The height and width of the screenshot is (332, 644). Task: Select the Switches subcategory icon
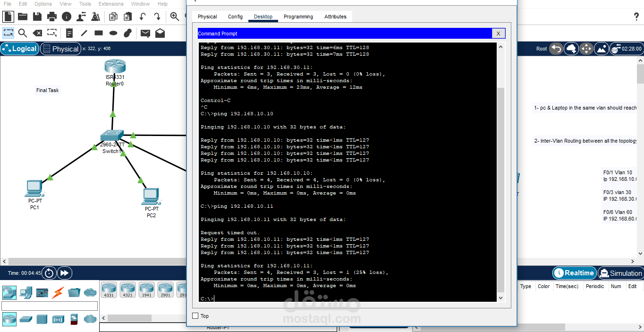tap(25, 319)
